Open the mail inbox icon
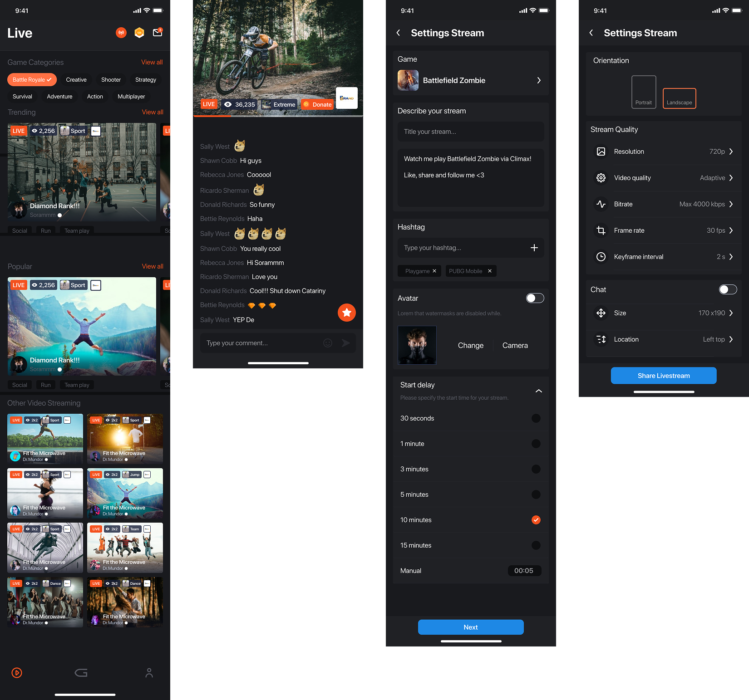The image size is (749, 700). coord(158,33)
